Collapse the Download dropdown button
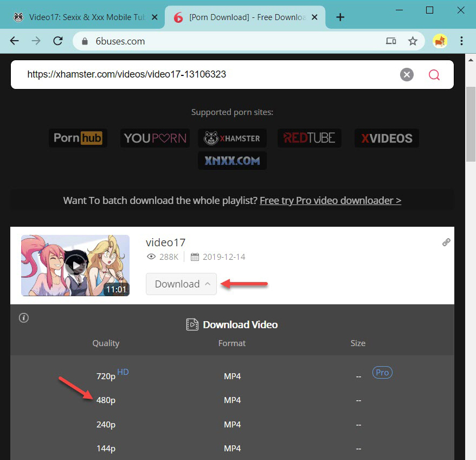This screenshot has height=460, width=476. click(x=181, y=284)
